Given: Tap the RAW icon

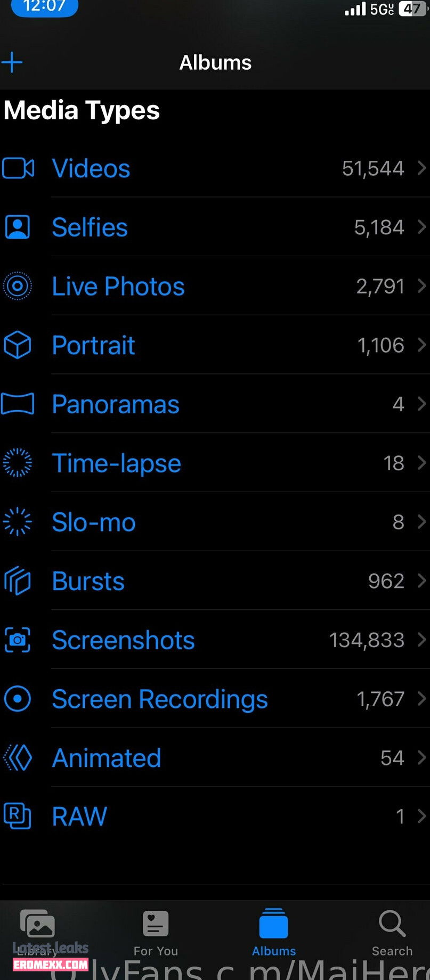Looking at the screenshot, I should coord(18,816).
